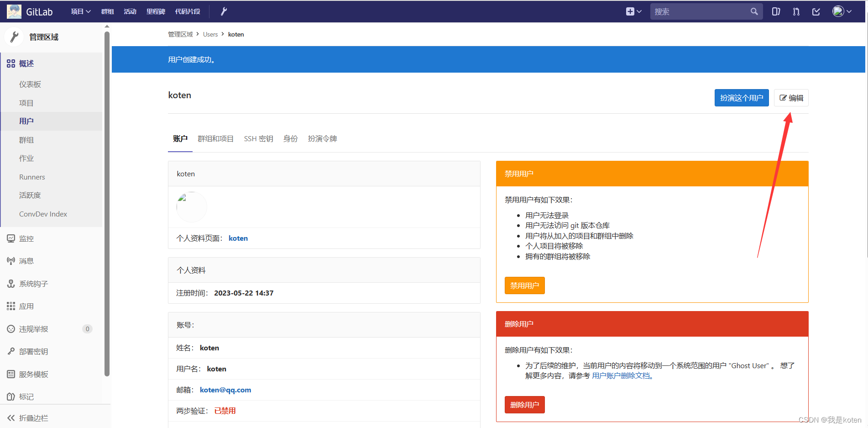
Task: Click the 部署密钥 key icon
Action: click(11, 351)
